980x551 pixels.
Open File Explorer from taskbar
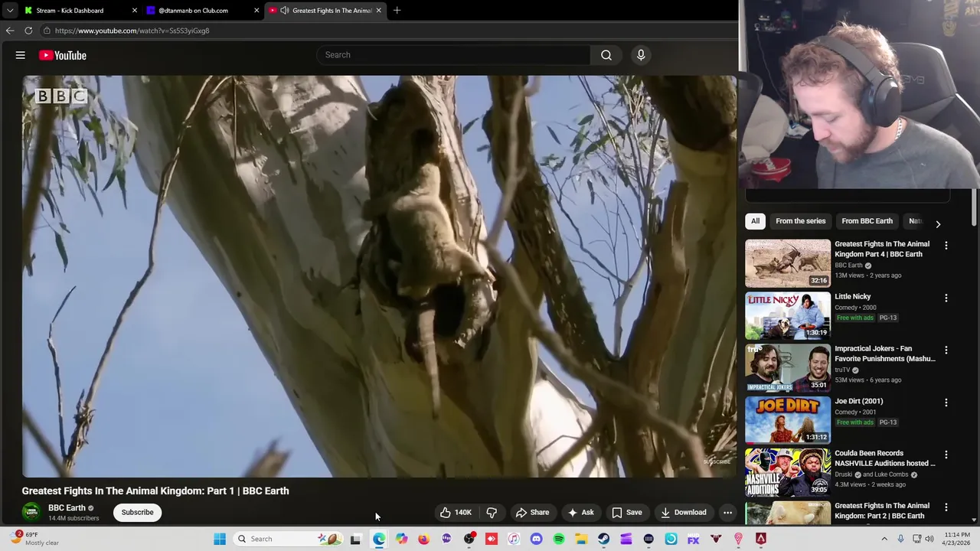coord(581,539)
